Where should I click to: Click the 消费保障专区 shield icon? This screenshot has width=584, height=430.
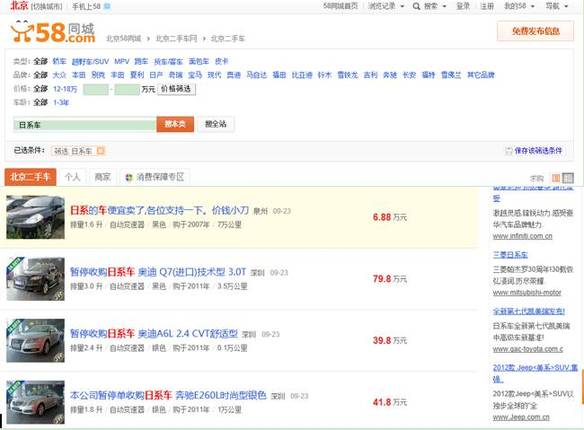coord(129,178)
